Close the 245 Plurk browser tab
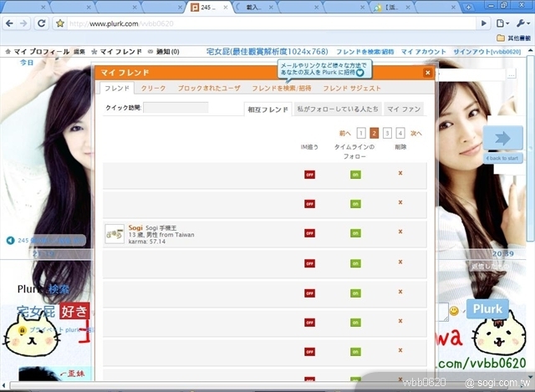The width and height of the screenshot is (535, 392). tap(226, 8)
